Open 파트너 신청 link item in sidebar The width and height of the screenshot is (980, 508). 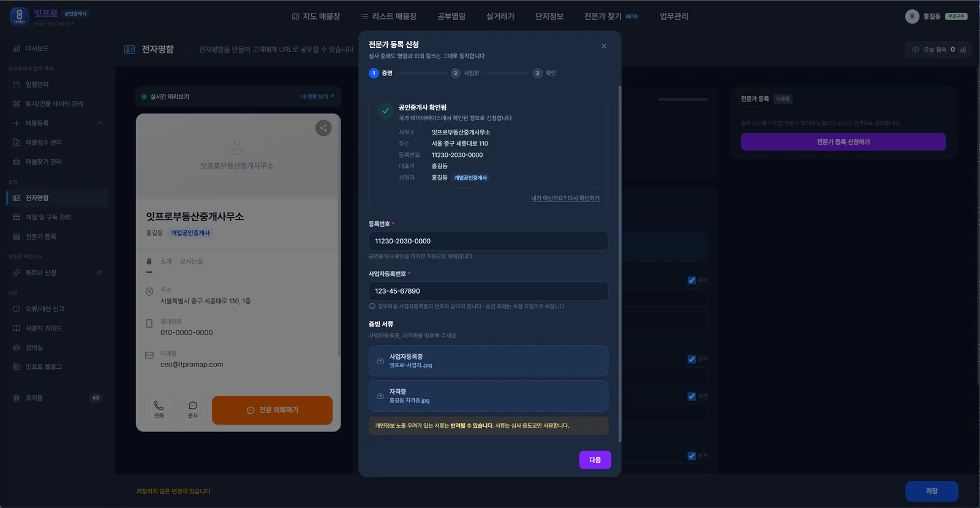(x=56, y=273)
